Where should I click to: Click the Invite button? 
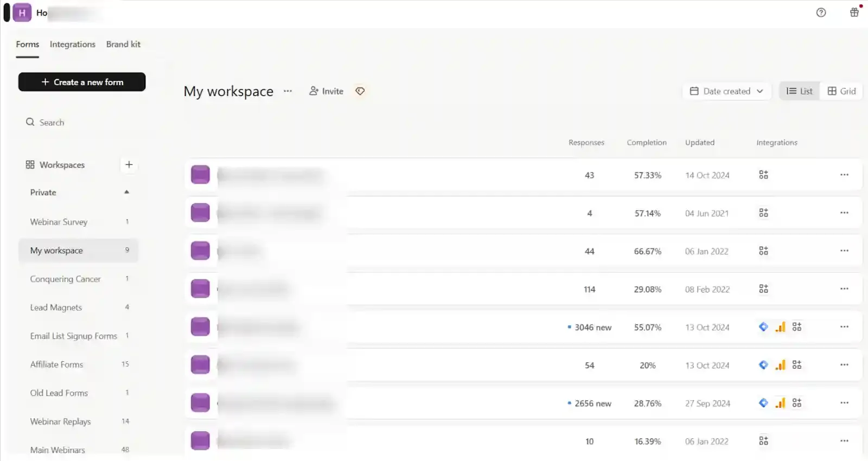point(326,91)
